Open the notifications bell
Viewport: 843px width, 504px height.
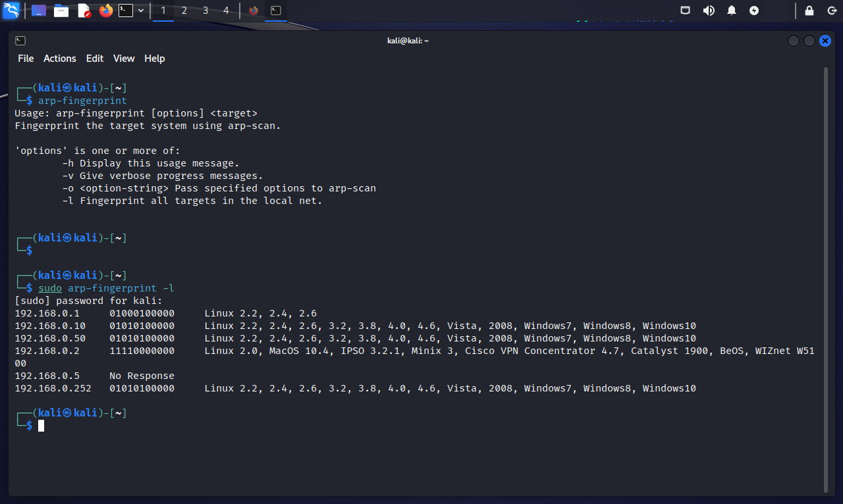(732, 11)
